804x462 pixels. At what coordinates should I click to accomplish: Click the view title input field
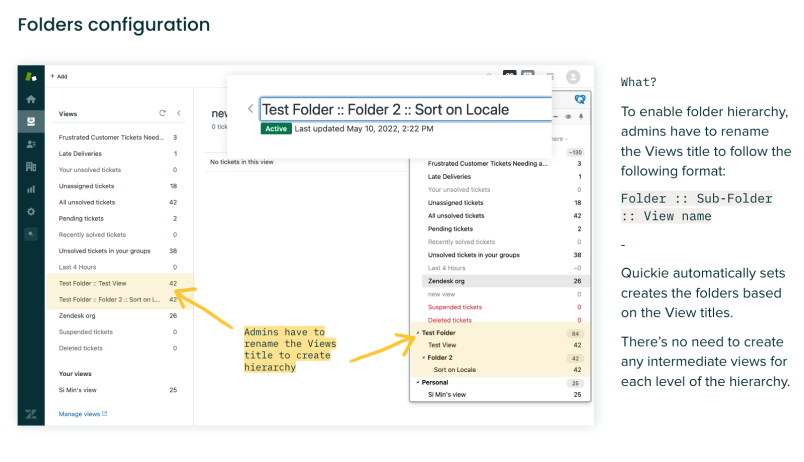point(405,109)
